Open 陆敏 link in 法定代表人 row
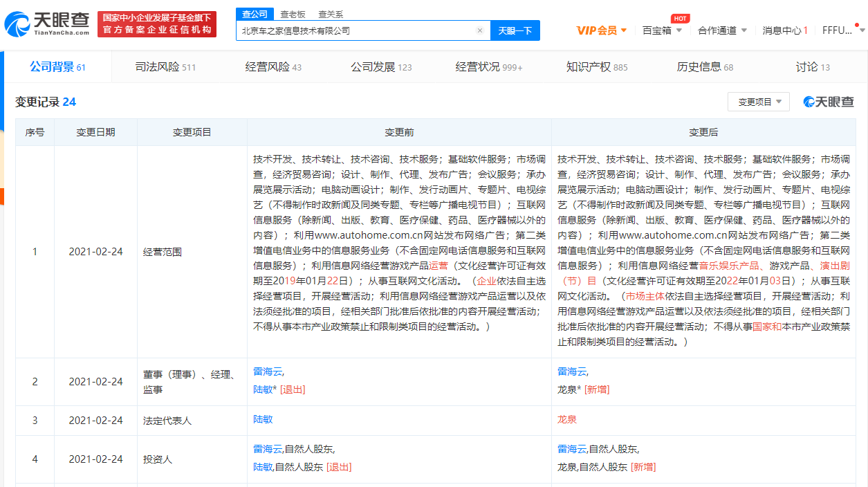This screenshot has height=487, width=868. point(263,420)
